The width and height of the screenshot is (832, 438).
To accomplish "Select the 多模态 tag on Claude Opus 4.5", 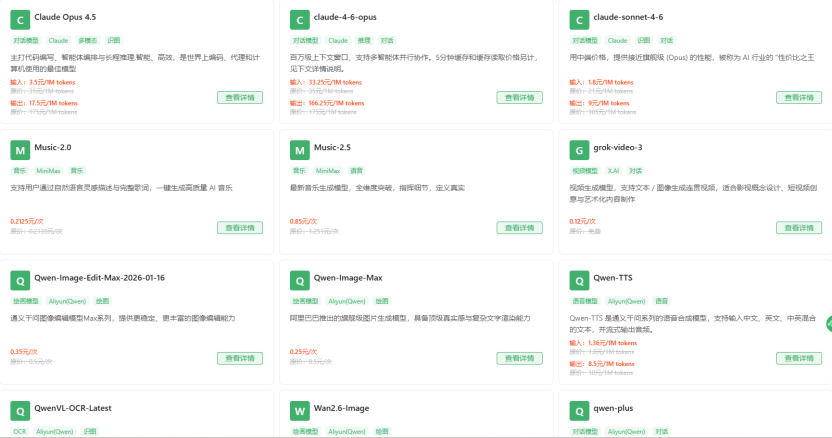I will coord(87,41).
